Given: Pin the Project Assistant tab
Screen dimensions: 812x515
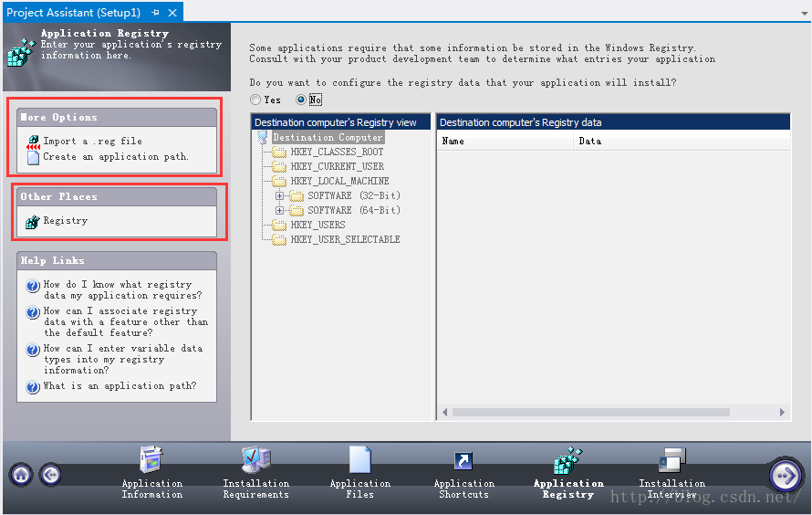Looking at the screenshot, I should pyautogui.click(x=155, y=13).
